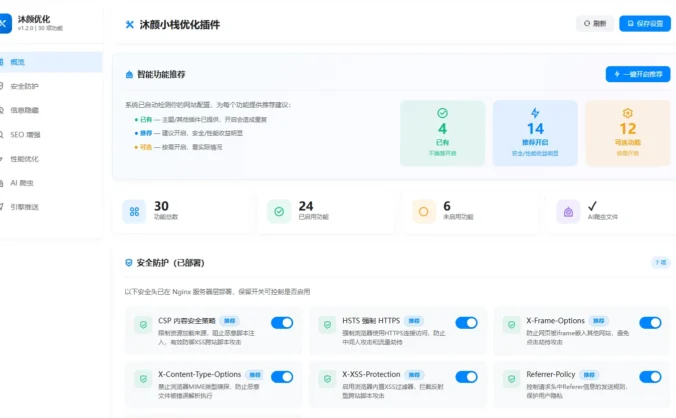This screenshot has height=418, width=676.
Task: Click the 一键开启推荐 button
Action: click(x=638, y=74)
